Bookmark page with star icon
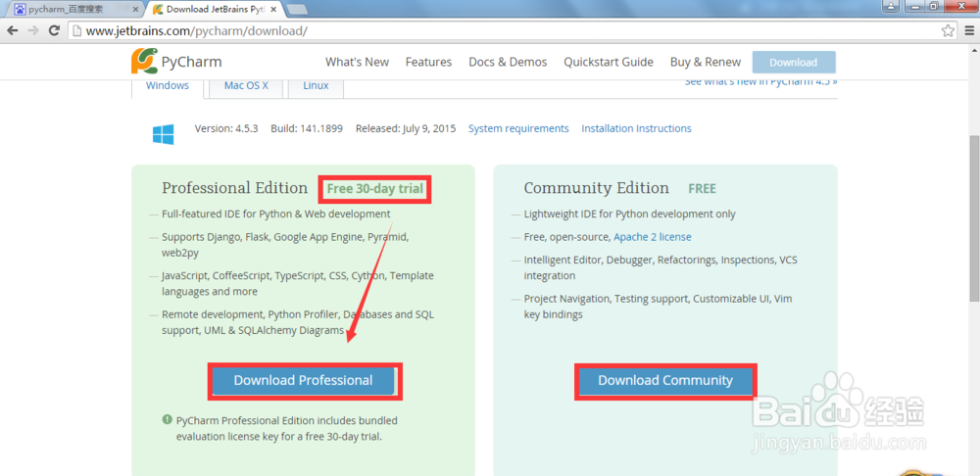The image size is (980, 476). tap(948, 30)
